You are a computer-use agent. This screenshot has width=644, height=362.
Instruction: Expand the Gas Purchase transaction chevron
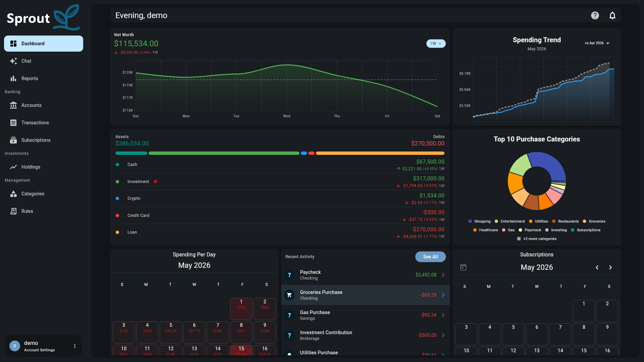(x=443, y=315)
